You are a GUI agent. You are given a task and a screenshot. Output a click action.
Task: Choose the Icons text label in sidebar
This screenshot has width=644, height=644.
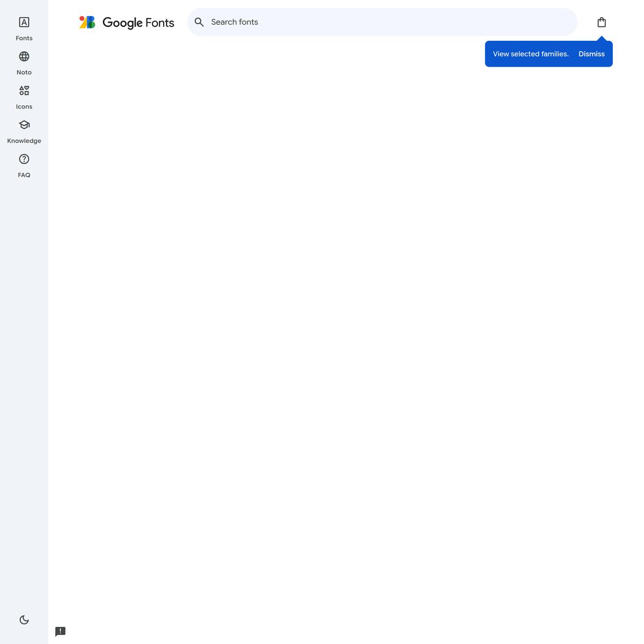click(24, 107)
